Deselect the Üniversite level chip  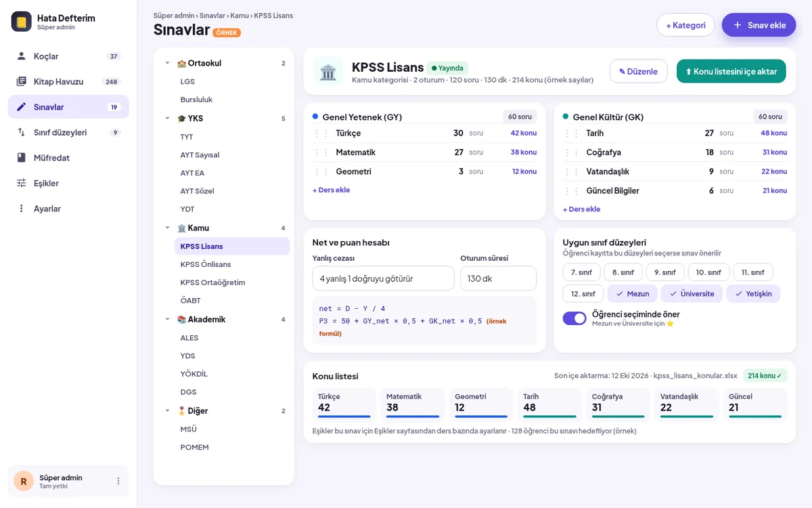click(692, 293)
